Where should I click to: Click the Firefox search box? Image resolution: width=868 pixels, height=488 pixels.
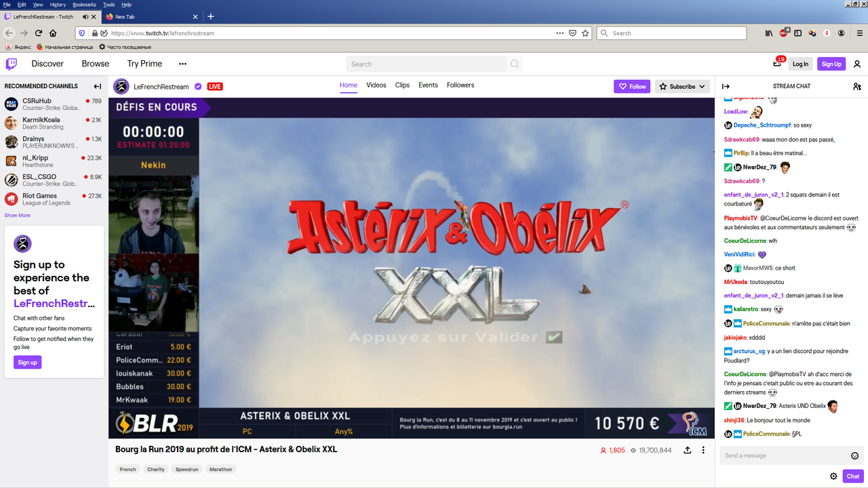(x=672, y=33)
